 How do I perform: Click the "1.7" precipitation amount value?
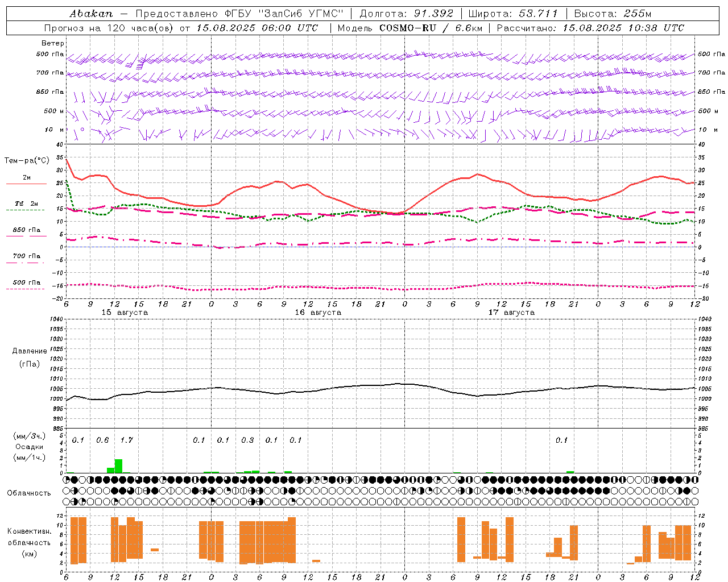127,440
